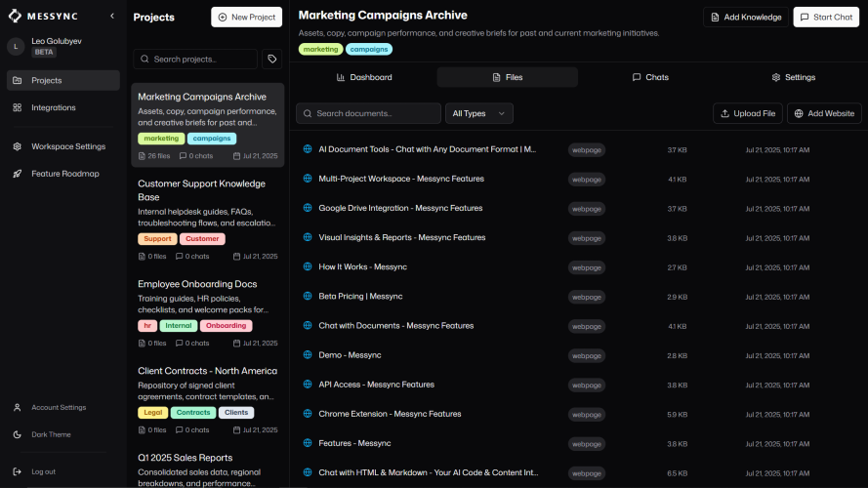Open Leo Golubyev user avatar
868x488 pixels.
tap(16, 47)
